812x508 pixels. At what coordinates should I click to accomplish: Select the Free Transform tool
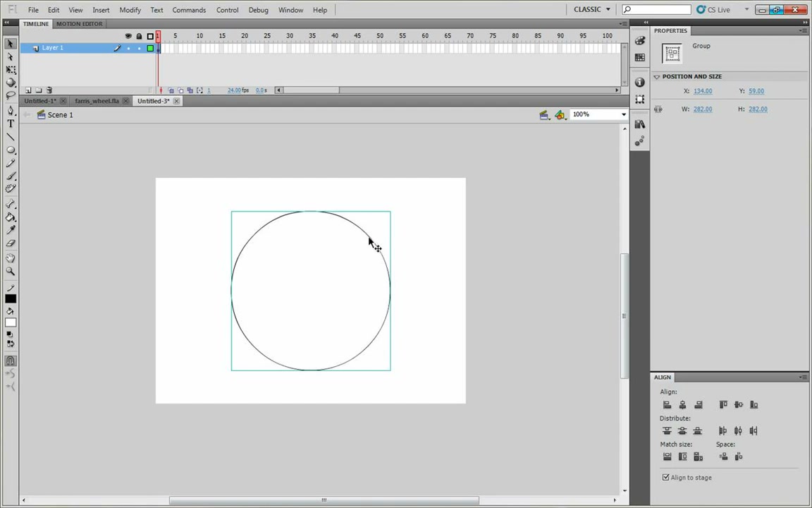pos(11,69)
